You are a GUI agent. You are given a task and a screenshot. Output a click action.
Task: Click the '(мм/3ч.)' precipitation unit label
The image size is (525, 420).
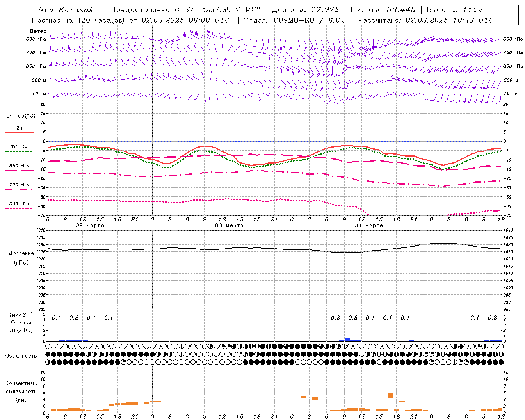tap(21, 315)
